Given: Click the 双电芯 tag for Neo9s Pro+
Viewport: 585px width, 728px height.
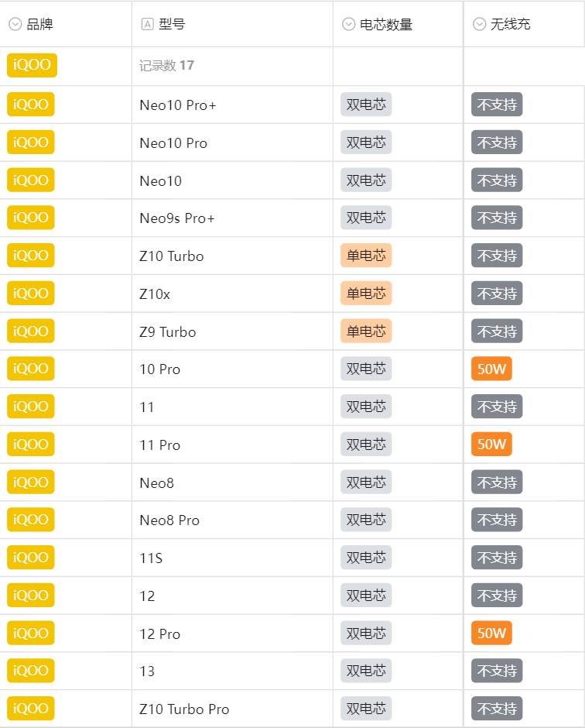Looking at the screenshot, I should point(366,218).
